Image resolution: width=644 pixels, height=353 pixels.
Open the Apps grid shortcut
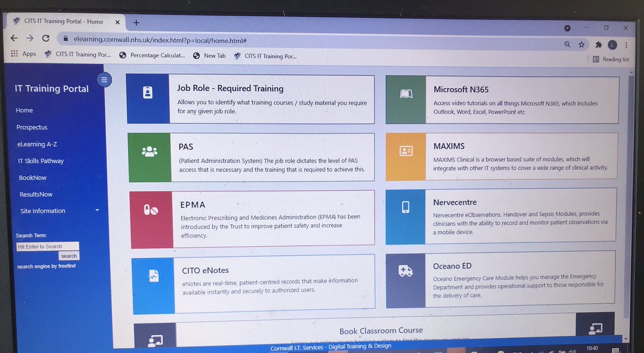[23, 54]
